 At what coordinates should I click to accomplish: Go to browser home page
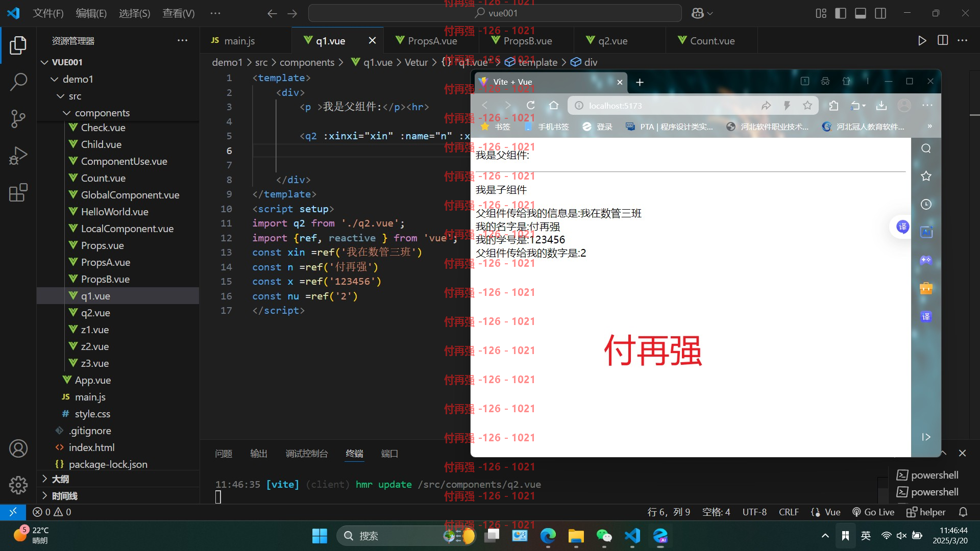coord(554,105)
